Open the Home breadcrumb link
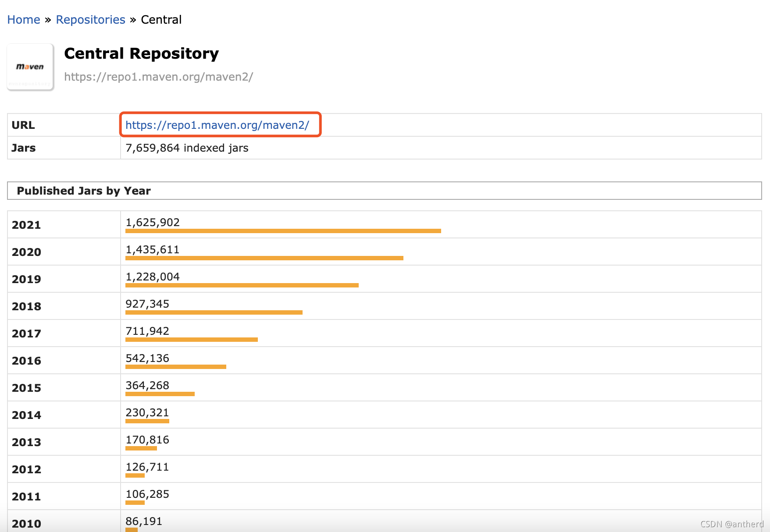Image resolution: width=770 pixels, height=532 pixels. click(24, 20)
